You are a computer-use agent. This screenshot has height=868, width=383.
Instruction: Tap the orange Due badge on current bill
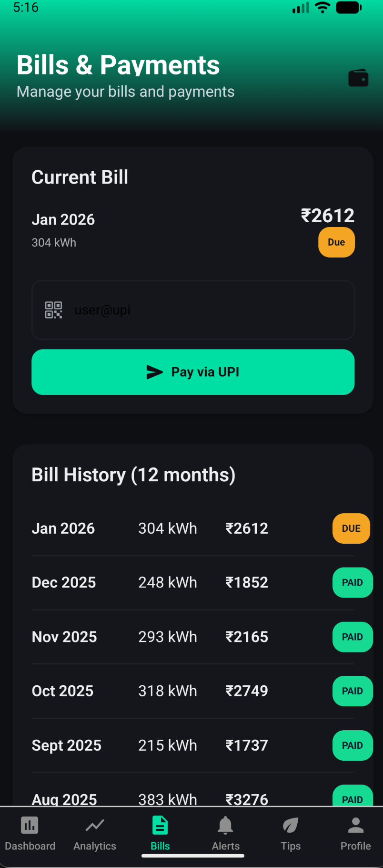(x=336, y=242)
